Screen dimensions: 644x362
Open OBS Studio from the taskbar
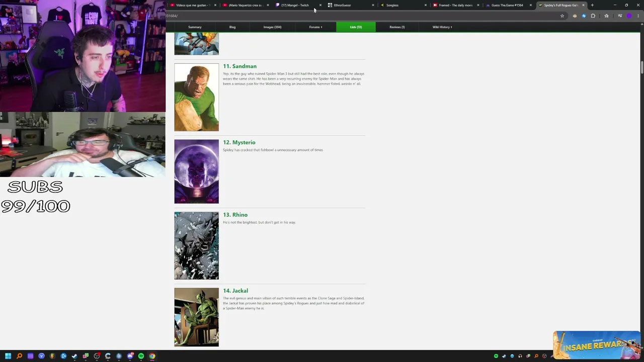97,356
